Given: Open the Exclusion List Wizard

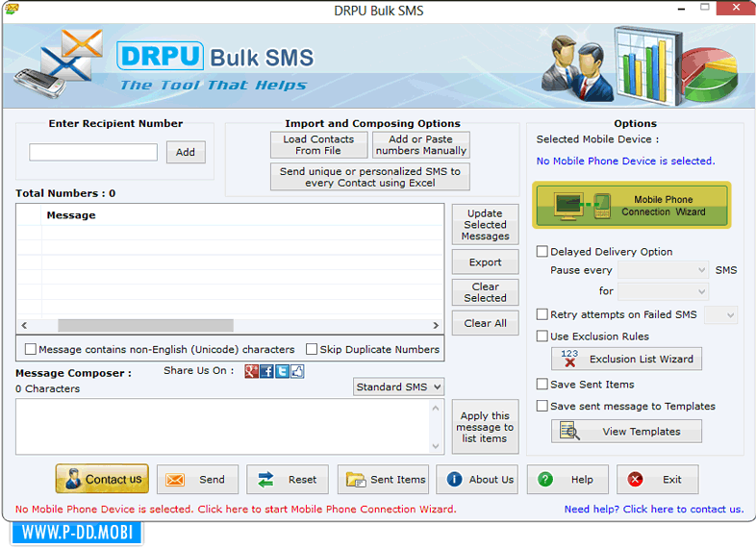Looking at the screenshot, I should (626, 359).
